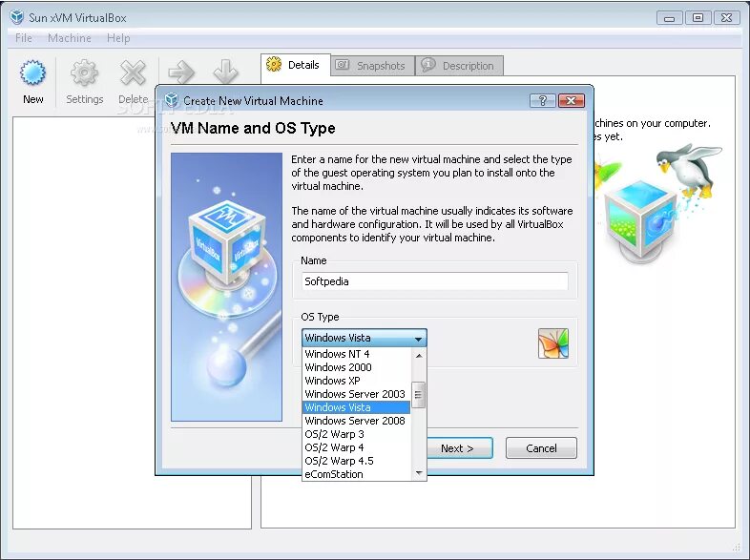Choose Windows Server 2003 from the list
This screenshot has width=750, height=560.
[x=356, y=394]
